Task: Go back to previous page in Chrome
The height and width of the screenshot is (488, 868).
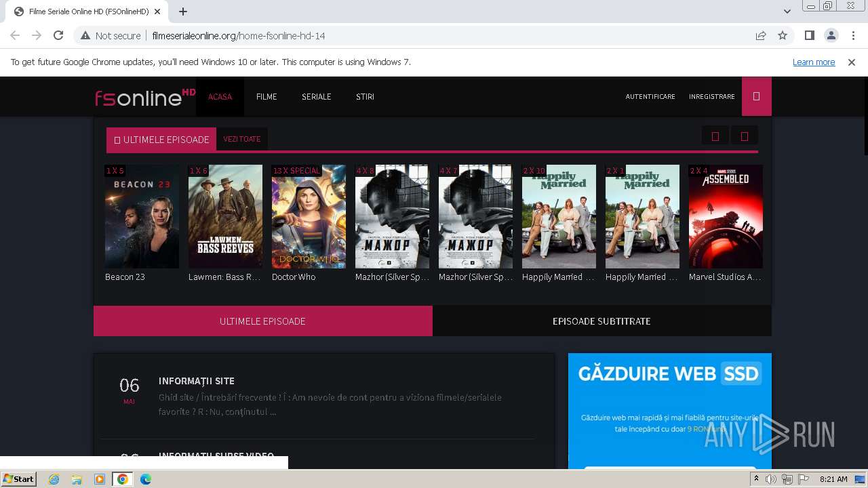Action: pos(15,35)
